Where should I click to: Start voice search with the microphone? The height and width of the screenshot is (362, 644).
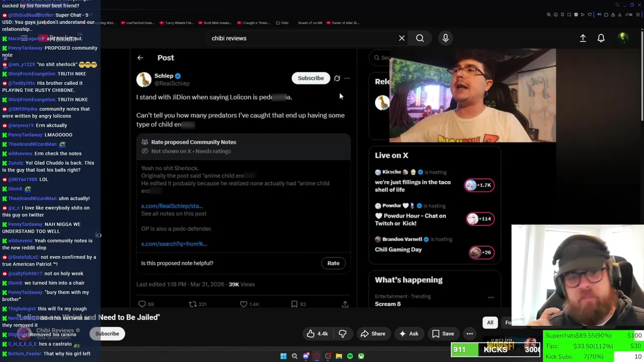pos(445,38)
